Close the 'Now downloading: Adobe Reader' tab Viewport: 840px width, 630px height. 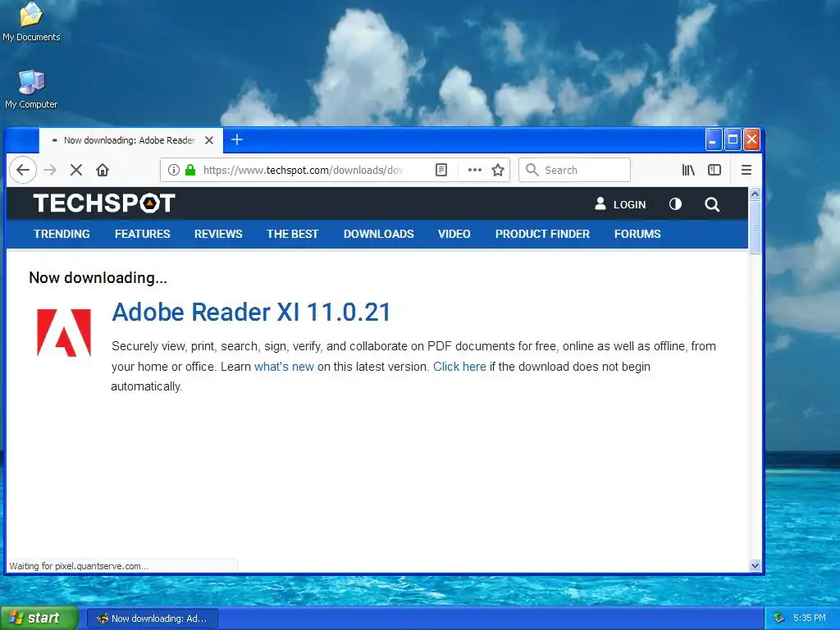click(x=209, y=140)
